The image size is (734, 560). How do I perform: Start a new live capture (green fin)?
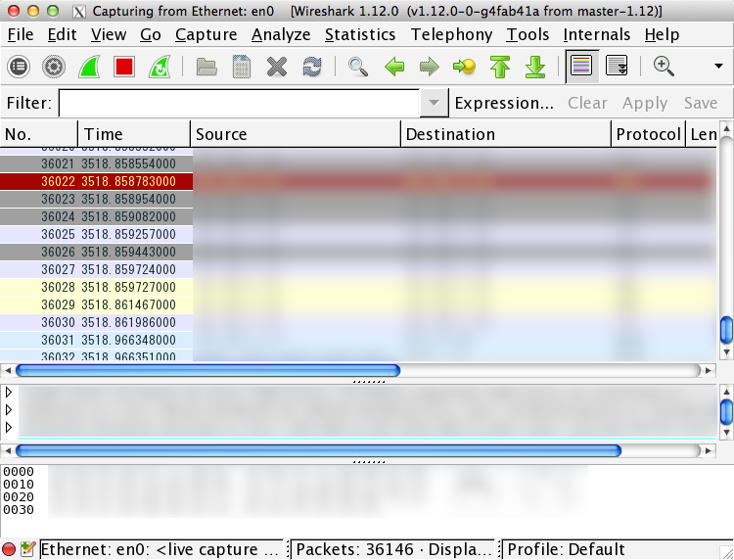pos(89,67)
